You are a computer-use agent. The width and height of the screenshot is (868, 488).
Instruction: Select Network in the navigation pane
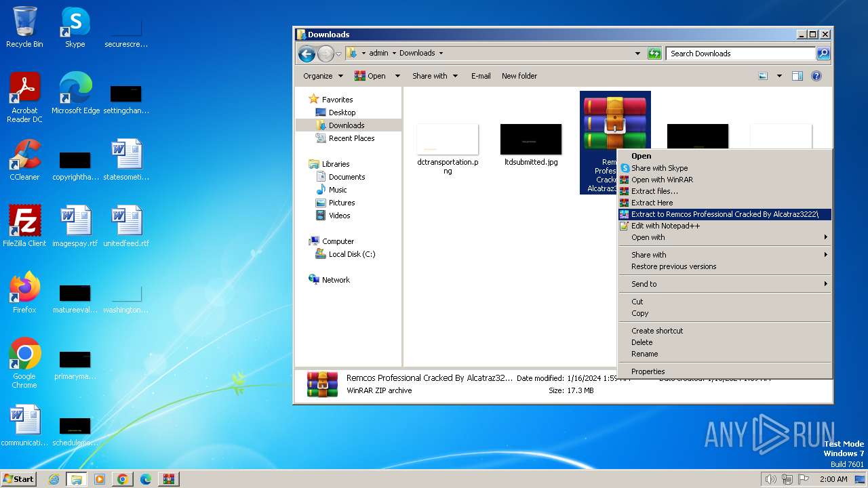336,280
